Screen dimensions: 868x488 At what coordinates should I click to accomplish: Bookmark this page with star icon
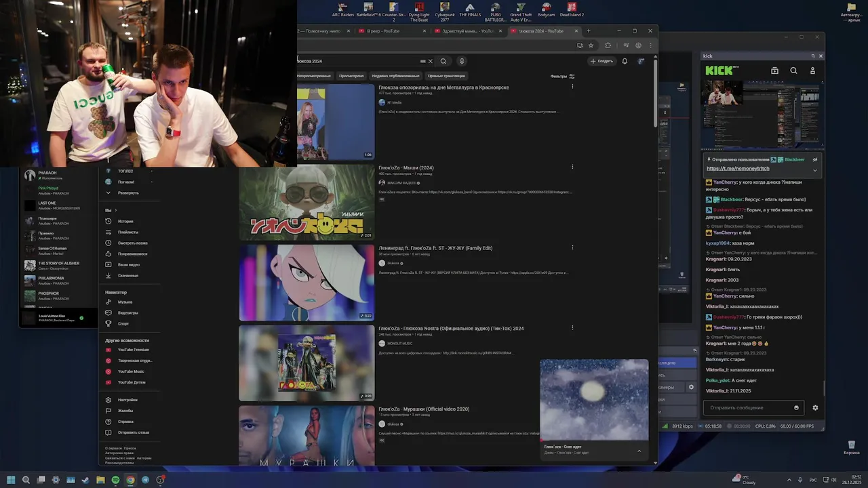pyautogui.click(x=591, y=45)
